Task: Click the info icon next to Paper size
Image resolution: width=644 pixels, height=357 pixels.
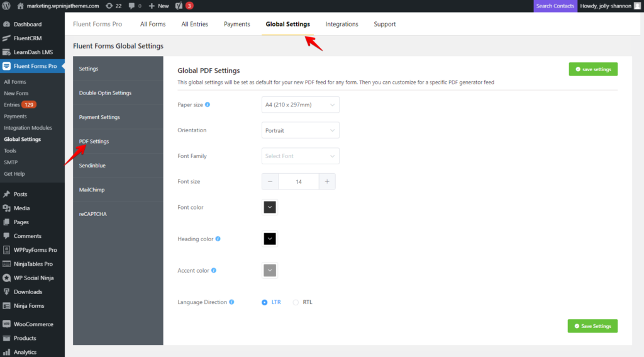Action: 208,105
